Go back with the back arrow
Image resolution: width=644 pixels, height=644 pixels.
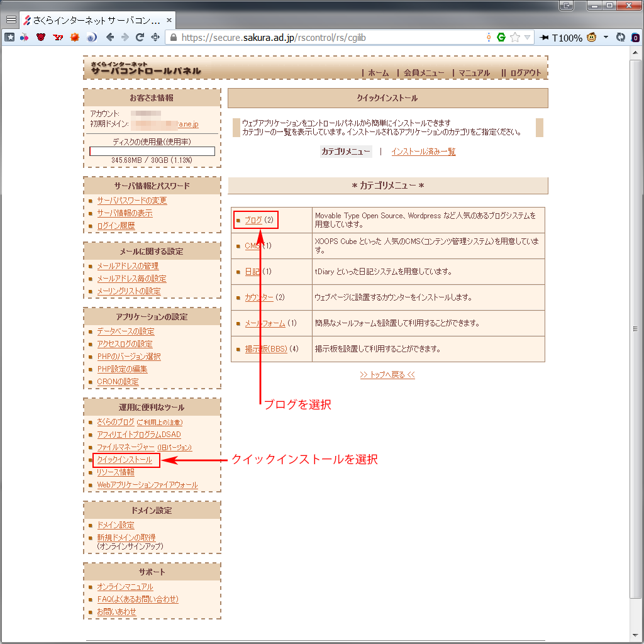point(110,37)
